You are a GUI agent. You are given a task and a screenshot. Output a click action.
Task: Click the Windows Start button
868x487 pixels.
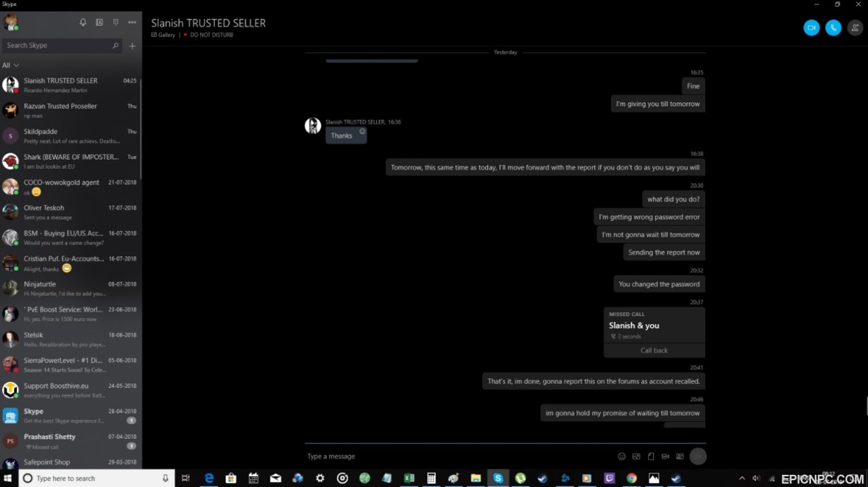tap(8, 478)
